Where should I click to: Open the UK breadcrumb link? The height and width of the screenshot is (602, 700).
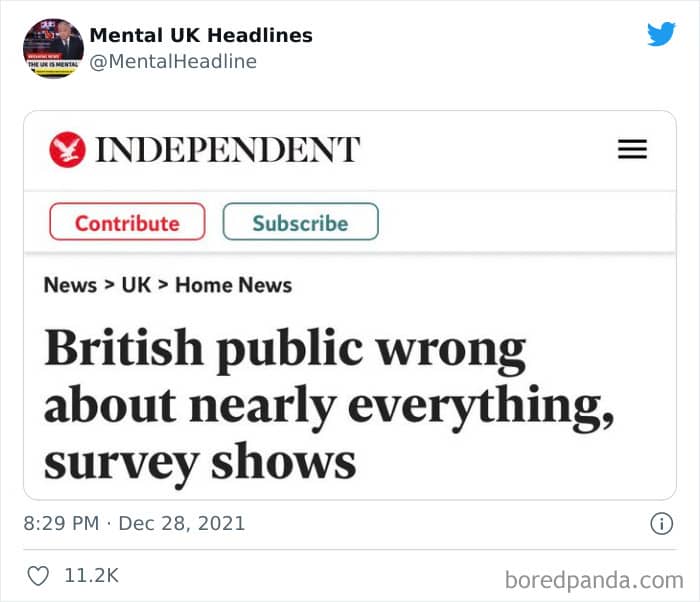pos(136,285)
